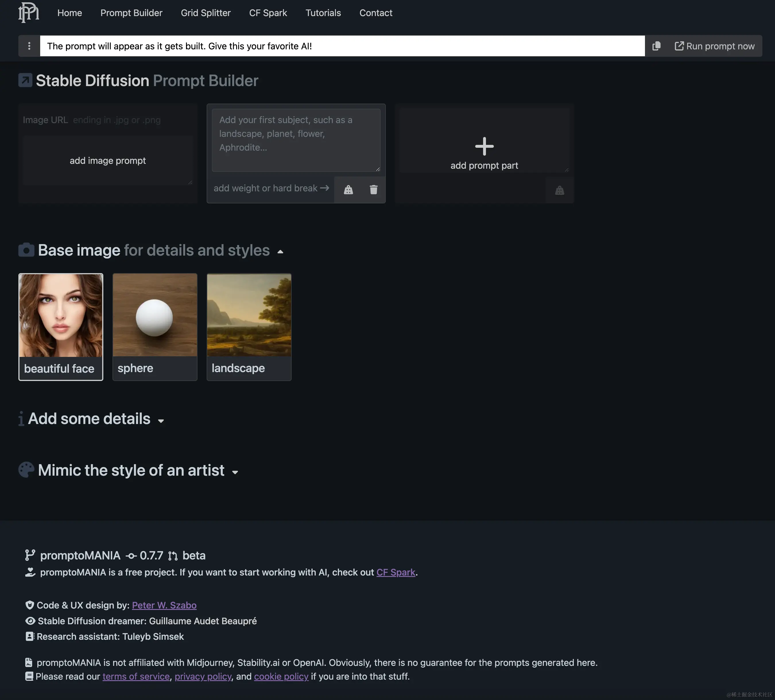Viewport: 775px width, 700px height.
Task: Open Contact page
Action: tap(375, 13)
